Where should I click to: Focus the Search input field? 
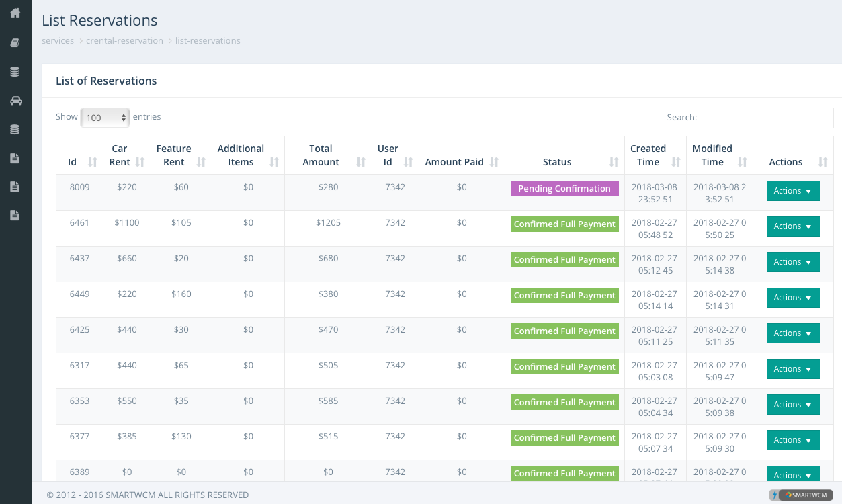tap(767, 118)
